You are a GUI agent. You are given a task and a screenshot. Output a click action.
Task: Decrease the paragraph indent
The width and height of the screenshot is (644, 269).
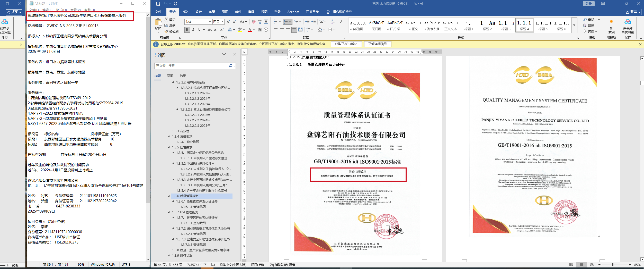coord(307,22)
